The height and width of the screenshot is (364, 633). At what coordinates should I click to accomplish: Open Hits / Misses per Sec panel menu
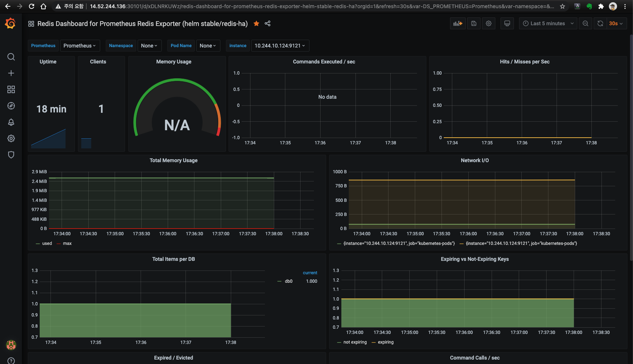coord(525,62)
